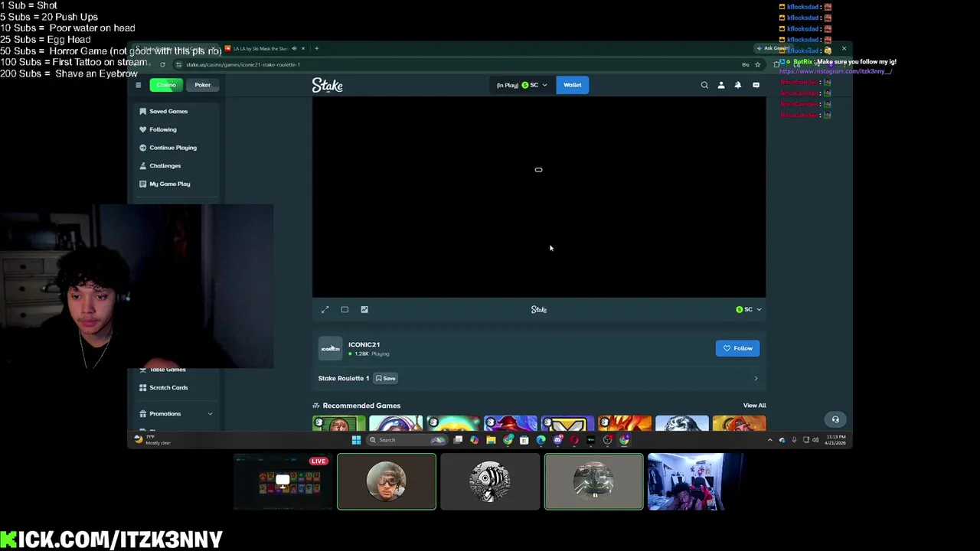Click the Stake logo in header

tap(327, 85)
